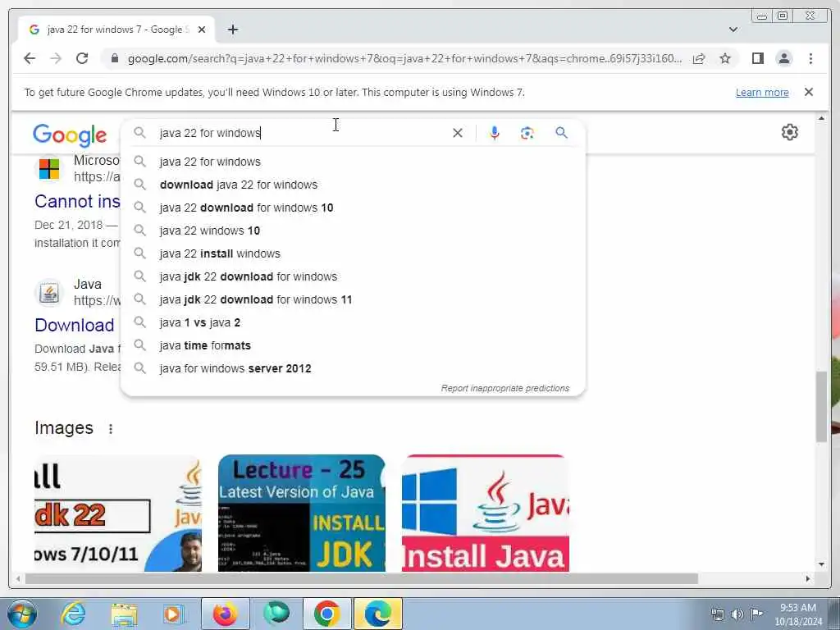Close the Google search tab
The height and width of the screenshot is (630, 840).
pyautogui.click(x=202, y=30)
